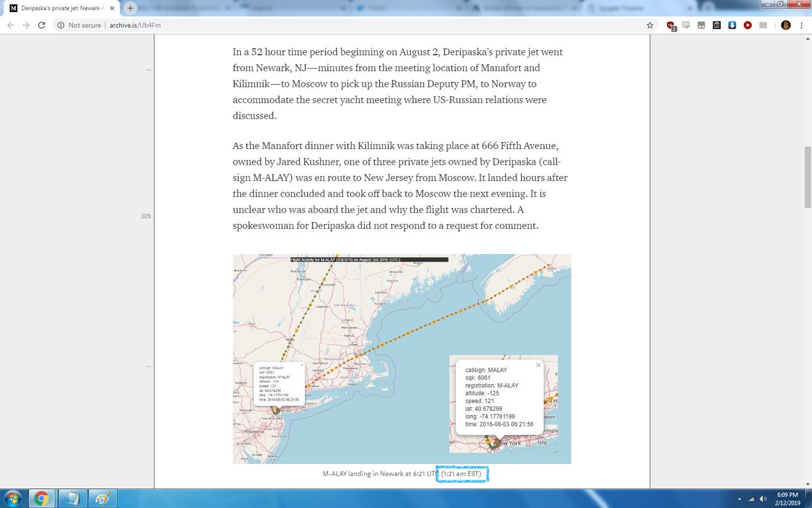The height and width of the screenshot is (508, 812).
Task: Close the enlarged MALAY info popup
Action: pos(539,365)
